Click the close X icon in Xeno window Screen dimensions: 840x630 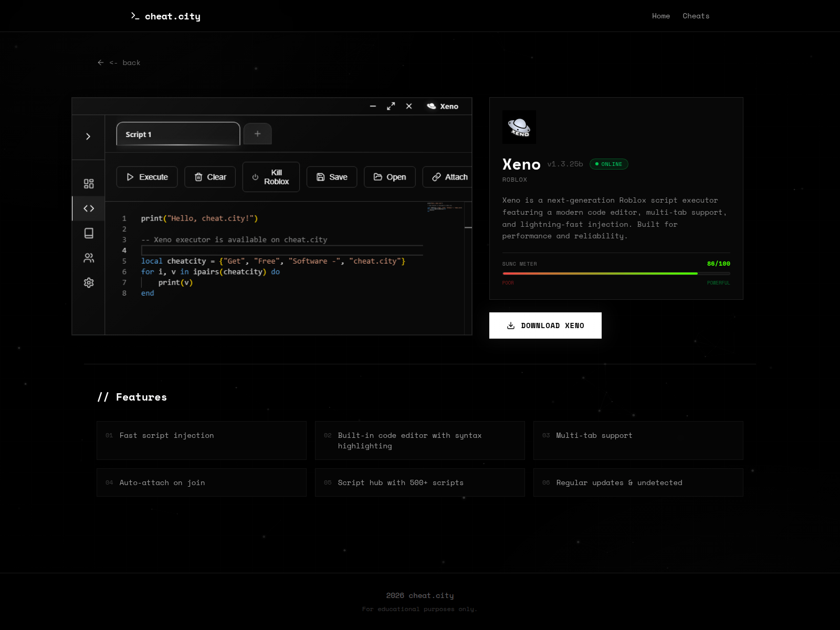pos(409,106)
